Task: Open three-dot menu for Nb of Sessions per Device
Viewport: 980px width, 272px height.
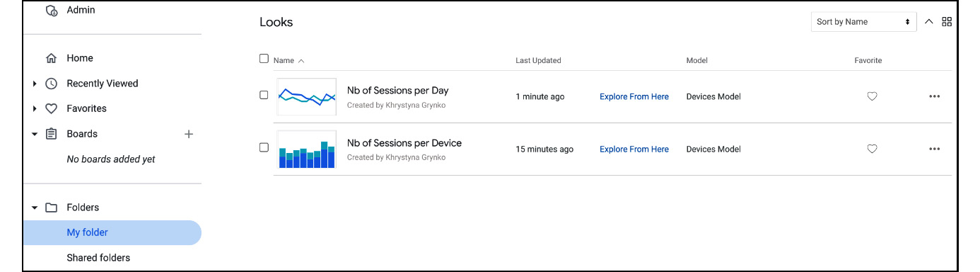Action: coord(934,149)
